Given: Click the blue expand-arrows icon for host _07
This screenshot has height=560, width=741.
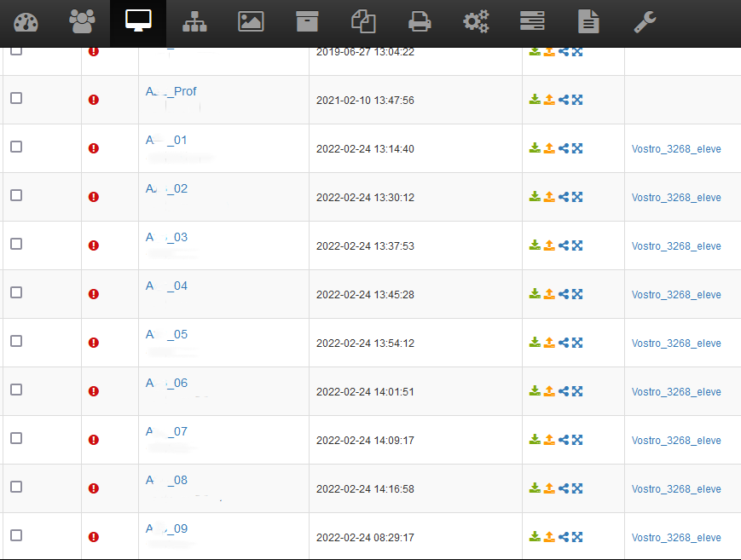Looking at the screenshot, I should coord(577,440).
